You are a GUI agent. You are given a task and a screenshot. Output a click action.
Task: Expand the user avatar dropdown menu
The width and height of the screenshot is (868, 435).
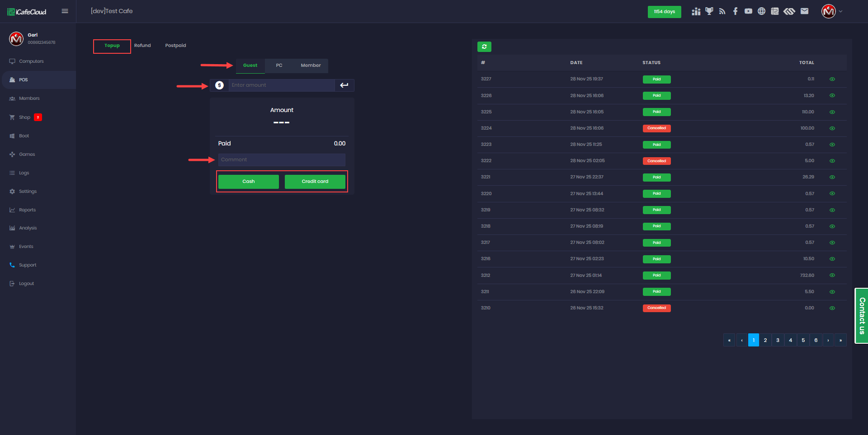831,11
